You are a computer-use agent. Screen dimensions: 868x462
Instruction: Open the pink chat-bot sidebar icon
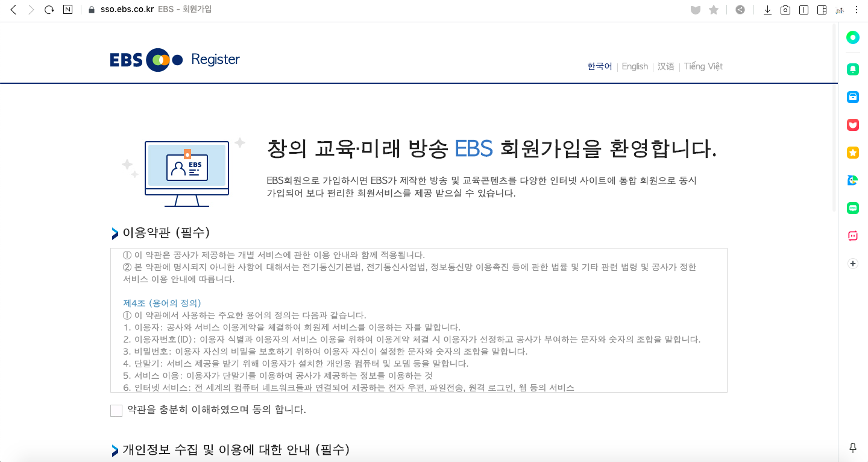tap(853, 236)
